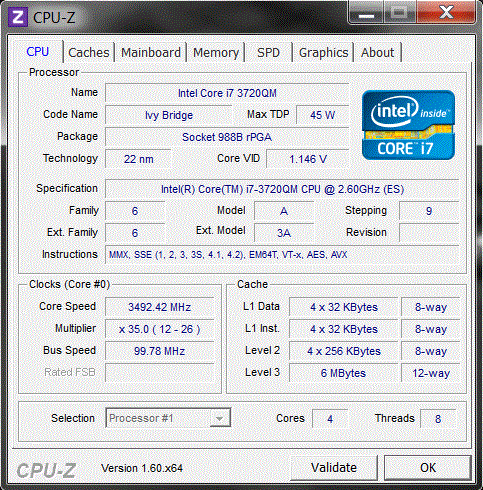Click the Core VID value 1.146 V
The width and height of the screenshot is (483, 490).
click(308, 159)
